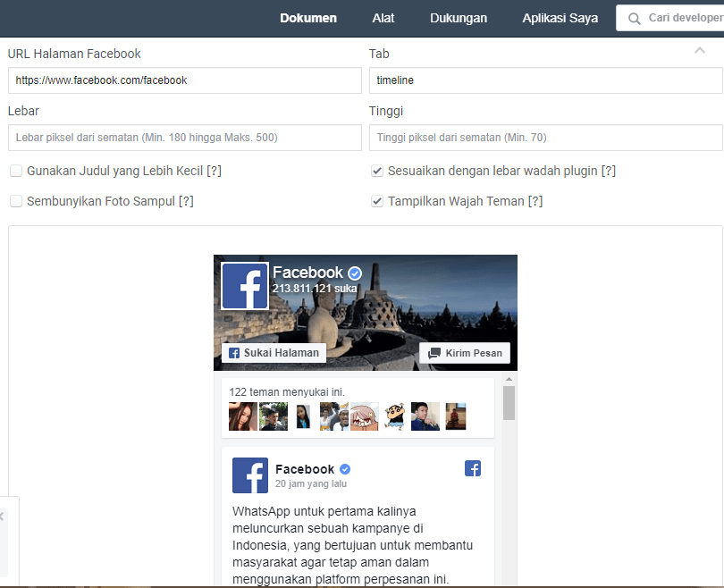Image resolution: width=724 pixels, height=588 pixels.
Task: Click the post author's Facebook avatar
Action: coord(250,475)
